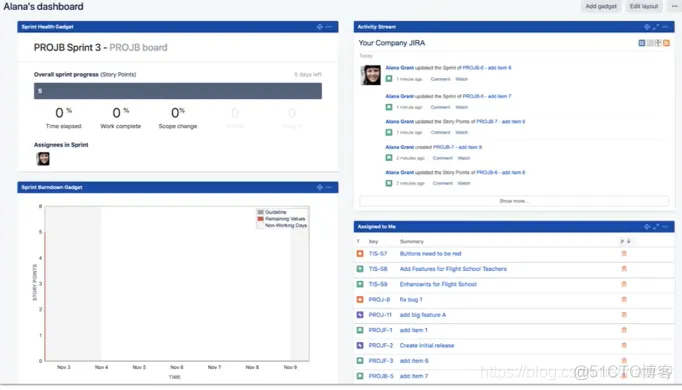
Task: Click the priority icon on the PROJ-8 row
Action: 624,300
